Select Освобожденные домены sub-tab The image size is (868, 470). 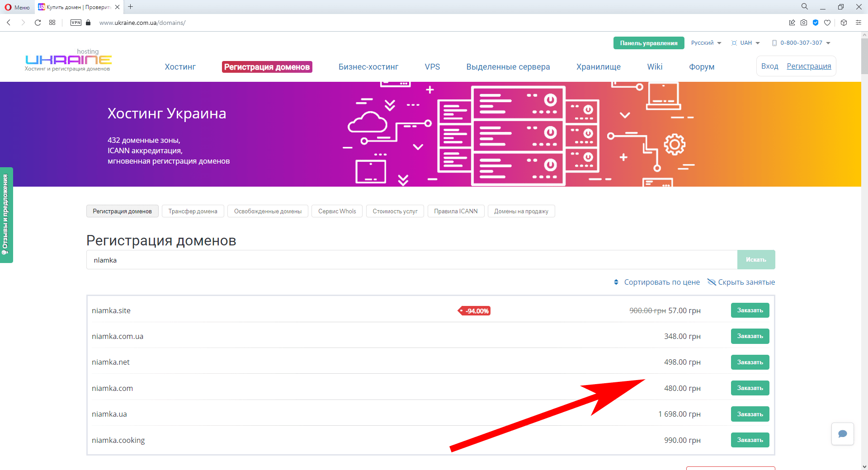point(268,211)
